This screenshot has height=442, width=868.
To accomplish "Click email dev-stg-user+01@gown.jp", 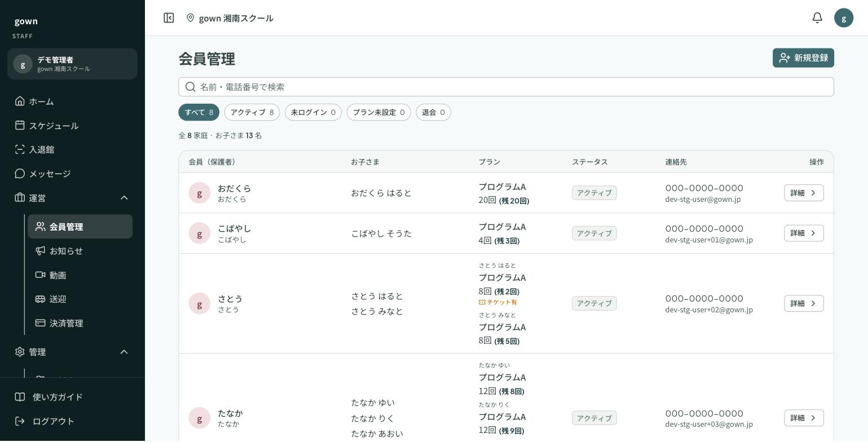I will [709, 240].
